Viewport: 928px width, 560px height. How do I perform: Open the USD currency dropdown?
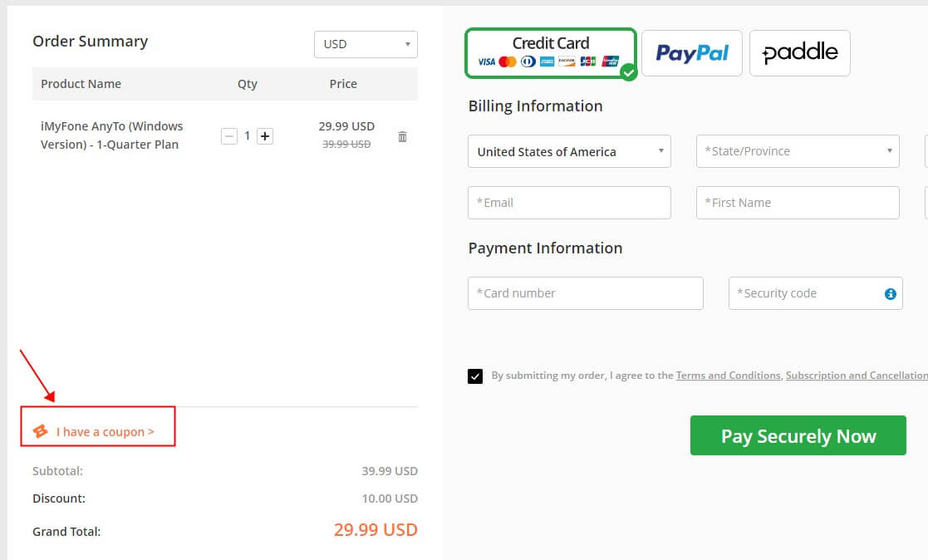coord(366,44)
